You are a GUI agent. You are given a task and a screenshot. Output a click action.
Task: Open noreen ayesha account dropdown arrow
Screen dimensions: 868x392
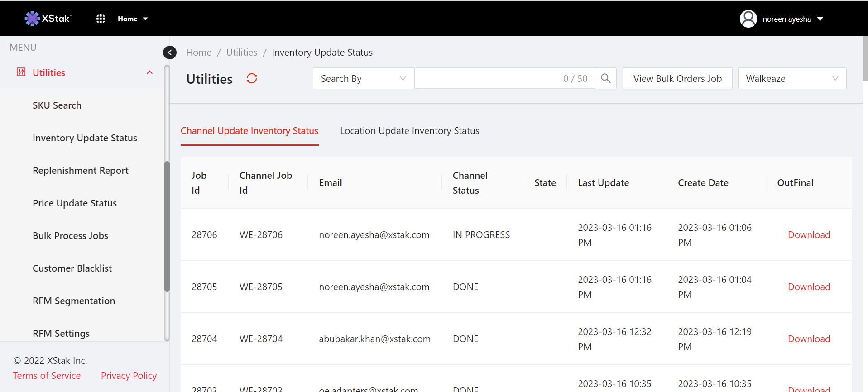820,19
